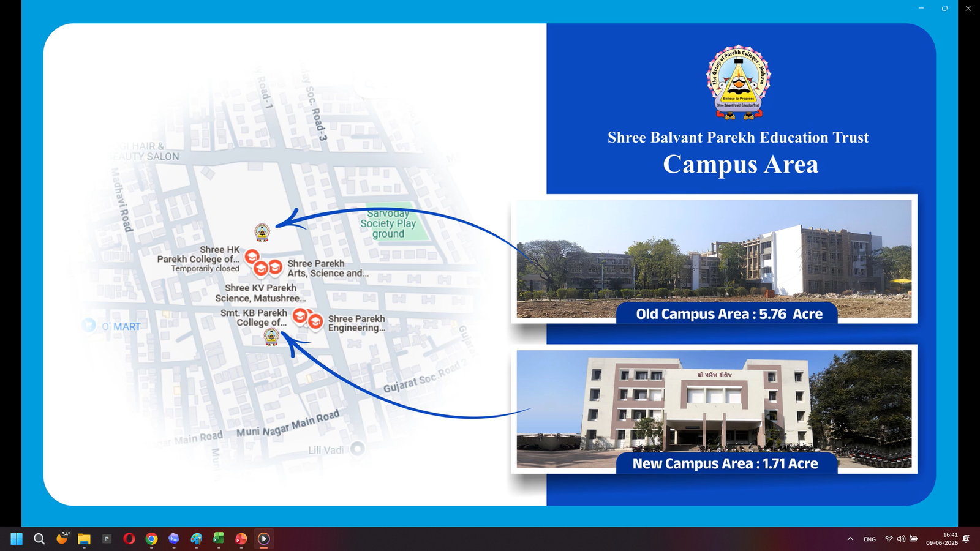Open the Paint palette app in taskbar

pyautogui.click(x=197, y=539)
